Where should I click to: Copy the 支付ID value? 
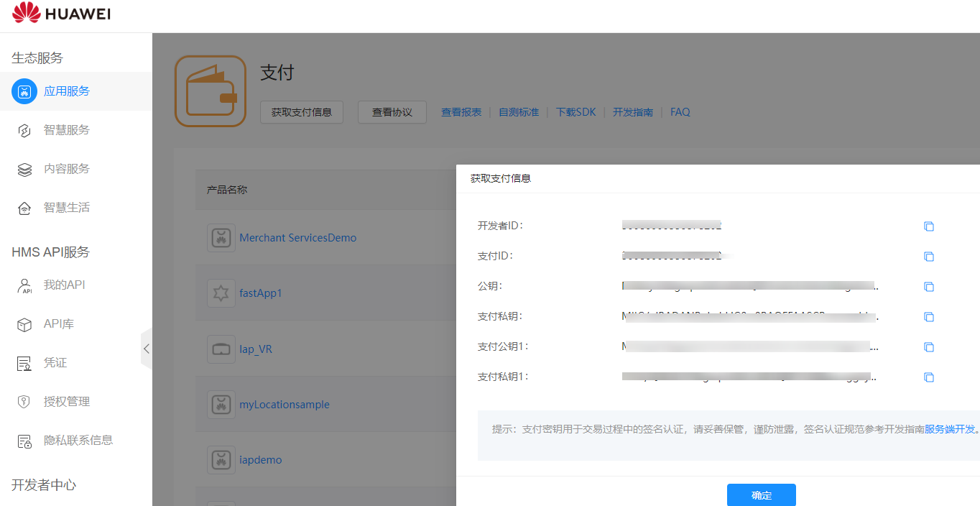(928, 257)
